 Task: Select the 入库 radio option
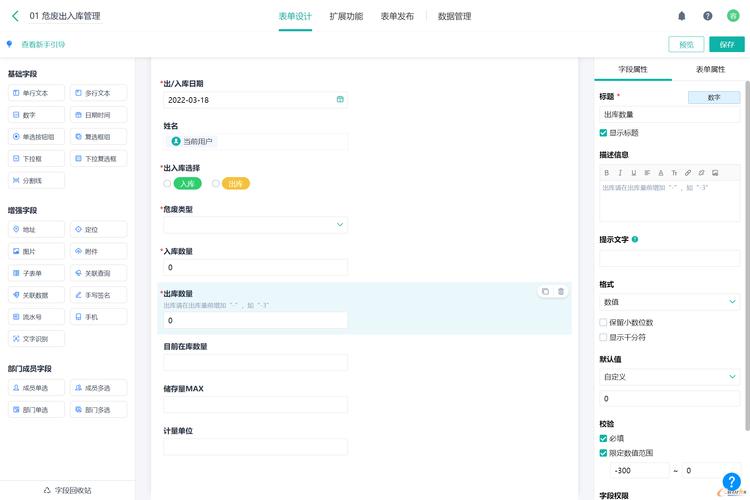(167, 184)
